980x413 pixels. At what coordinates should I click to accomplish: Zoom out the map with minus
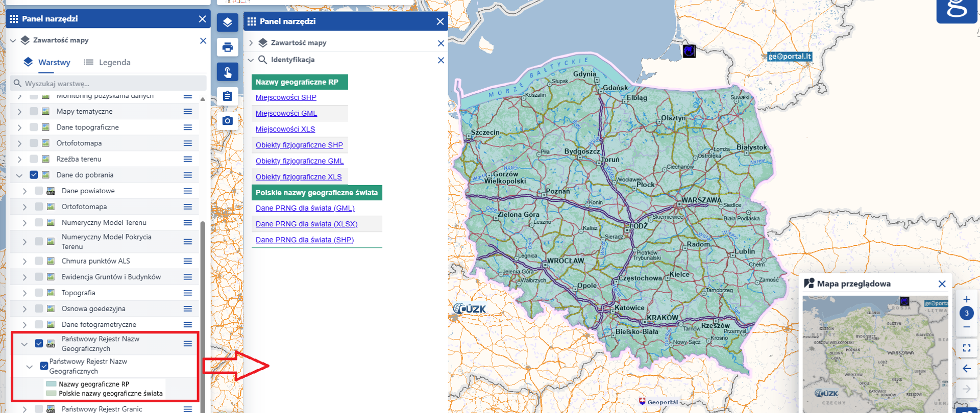point(967,327)
